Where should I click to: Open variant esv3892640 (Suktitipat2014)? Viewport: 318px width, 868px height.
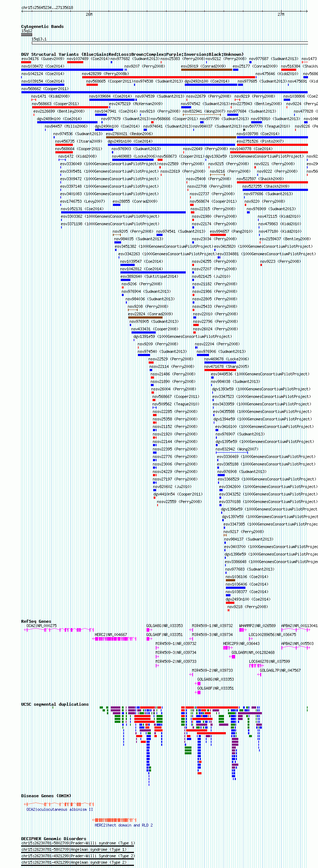click(x=149, y=276)
